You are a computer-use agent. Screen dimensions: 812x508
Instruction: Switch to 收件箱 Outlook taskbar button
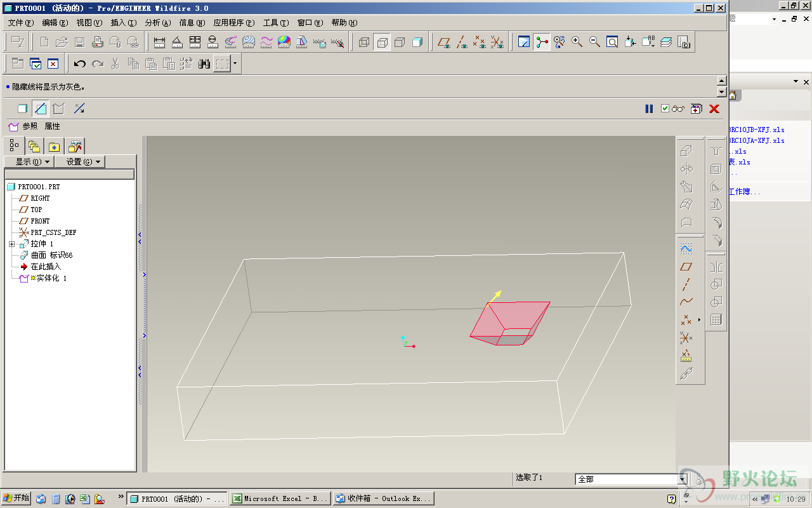[383, 498]
